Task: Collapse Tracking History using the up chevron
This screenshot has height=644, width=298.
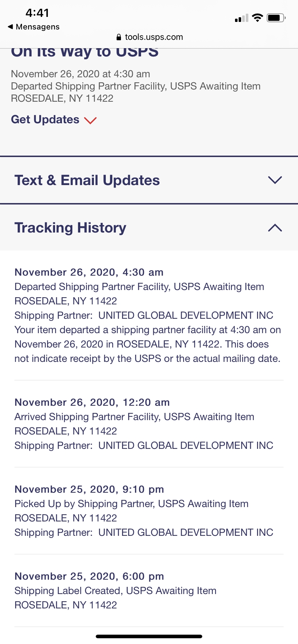Action: click(x=275, y=228)
